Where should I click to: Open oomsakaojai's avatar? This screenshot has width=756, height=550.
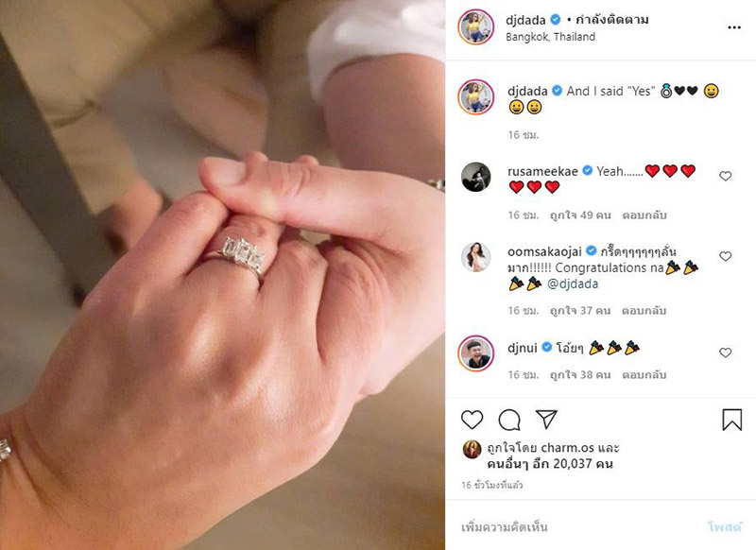point(476,257)
